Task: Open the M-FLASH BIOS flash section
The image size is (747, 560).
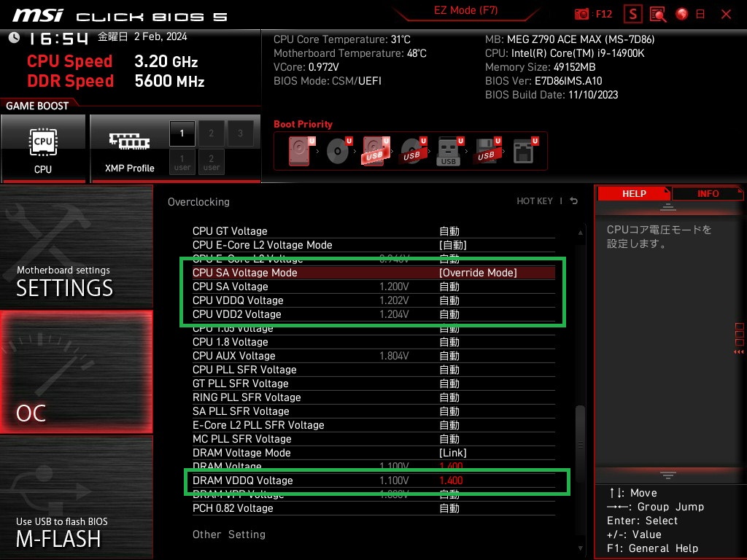Action: pyautogui.click(x=76, y=497)
